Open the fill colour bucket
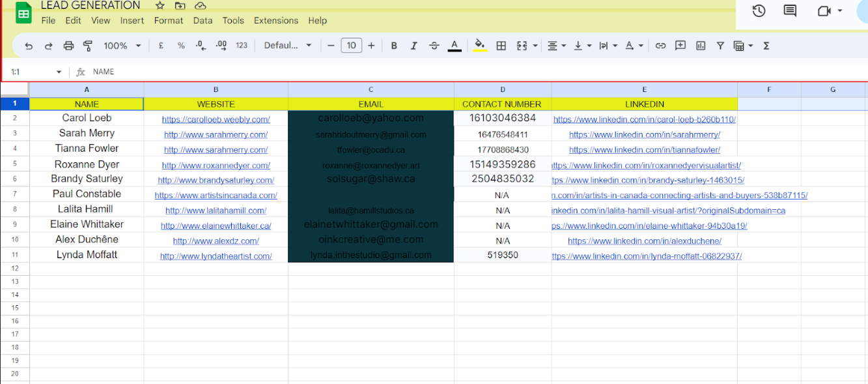This screenshot has height=384, width=868. point(480,46)
